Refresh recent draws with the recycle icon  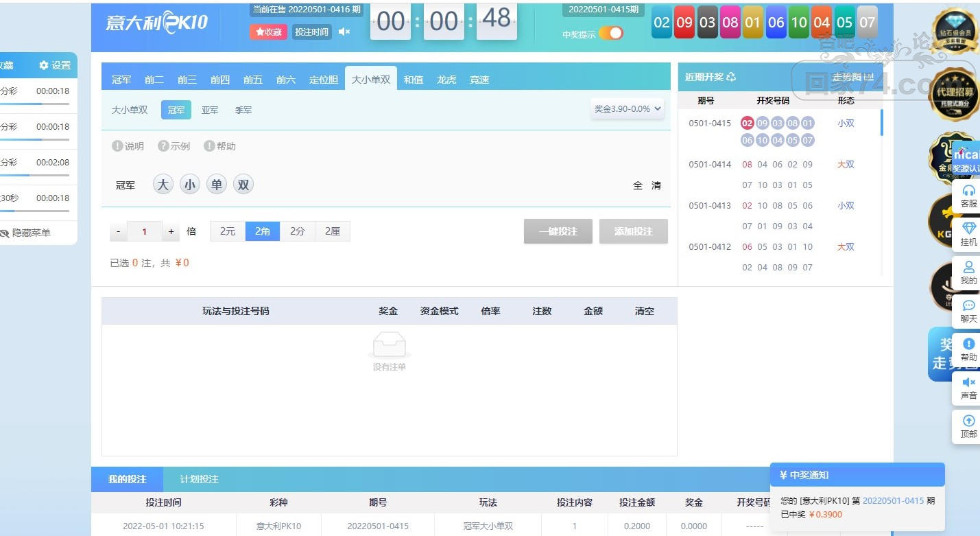pyautogui.click(x=731, y=77)
